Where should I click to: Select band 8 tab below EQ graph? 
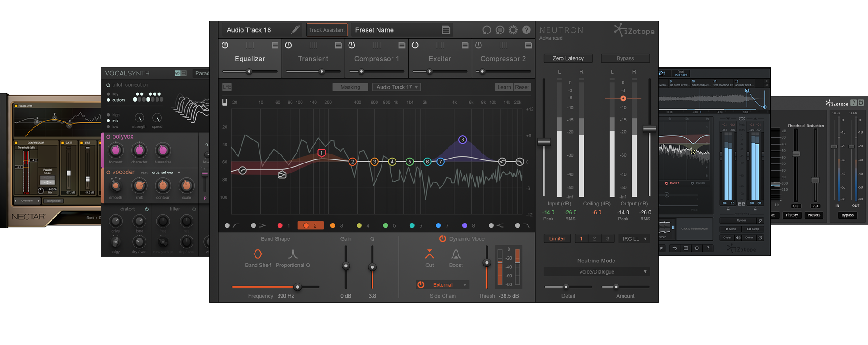click(469, 225)
